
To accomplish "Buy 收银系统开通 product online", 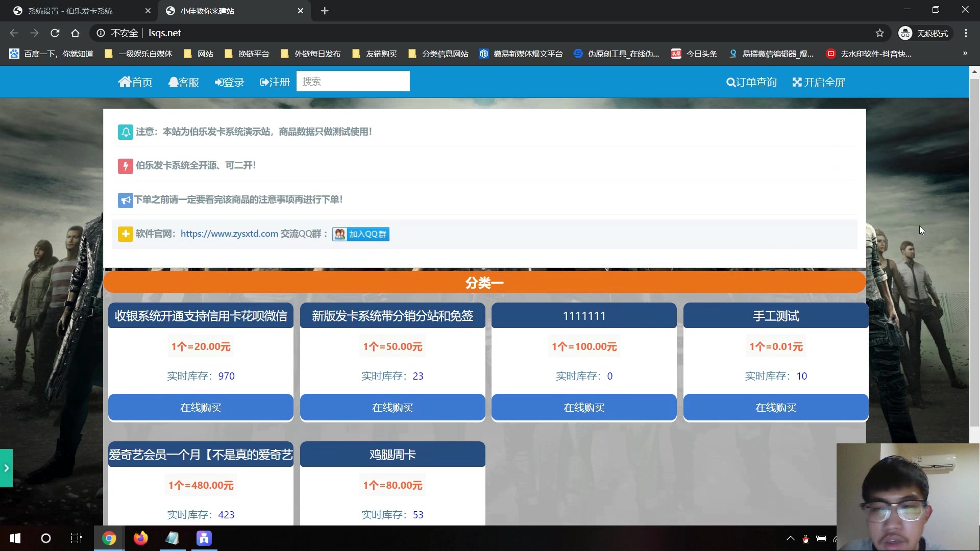I will [201, 408].
